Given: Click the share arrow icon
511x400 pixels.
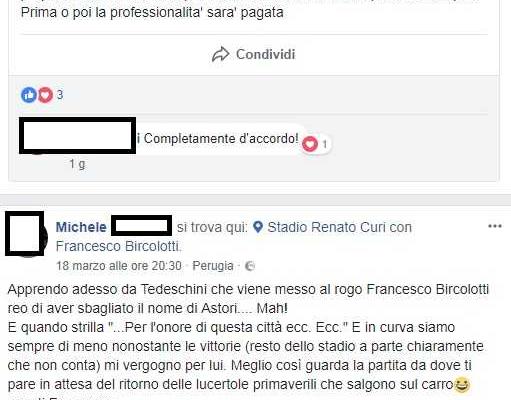Looking at the screenshot, I should 220,54.
